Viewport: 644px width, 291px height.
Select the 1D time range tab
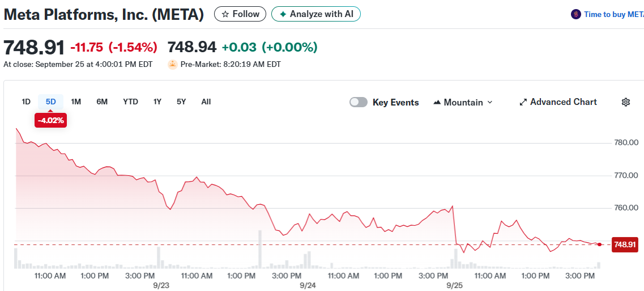[26, 102]
